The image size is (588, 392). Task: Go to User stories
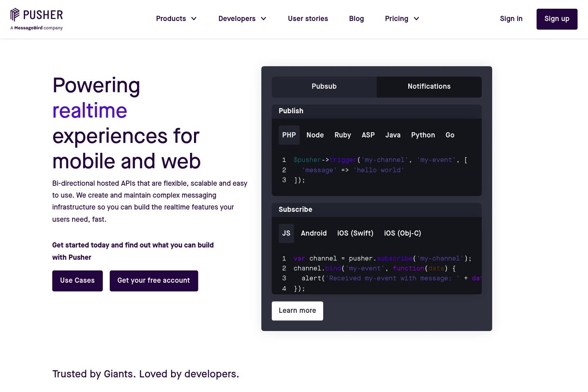point(308,19)
